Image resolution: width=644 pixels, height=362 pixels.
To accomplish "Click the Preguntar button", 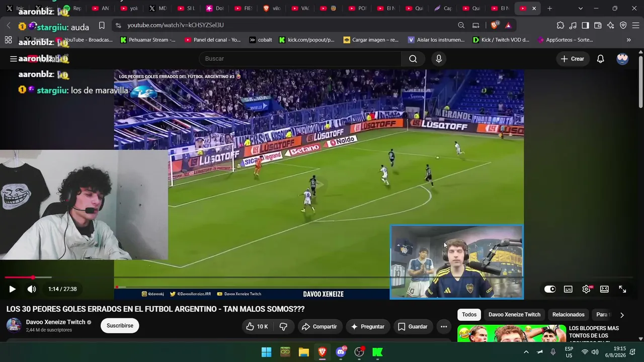I will 367,327.
